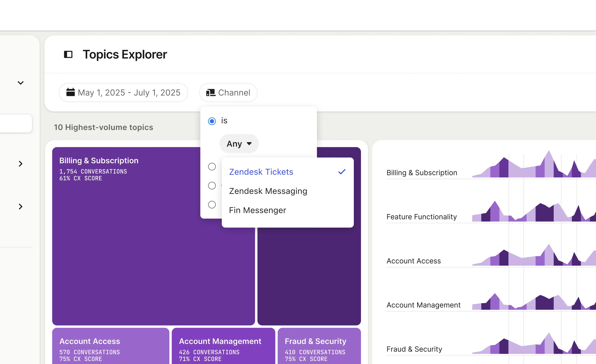This screenshot has width=596, height=364.
Task: Expand the lower sidebar right chevron
Action: (21, 206)
